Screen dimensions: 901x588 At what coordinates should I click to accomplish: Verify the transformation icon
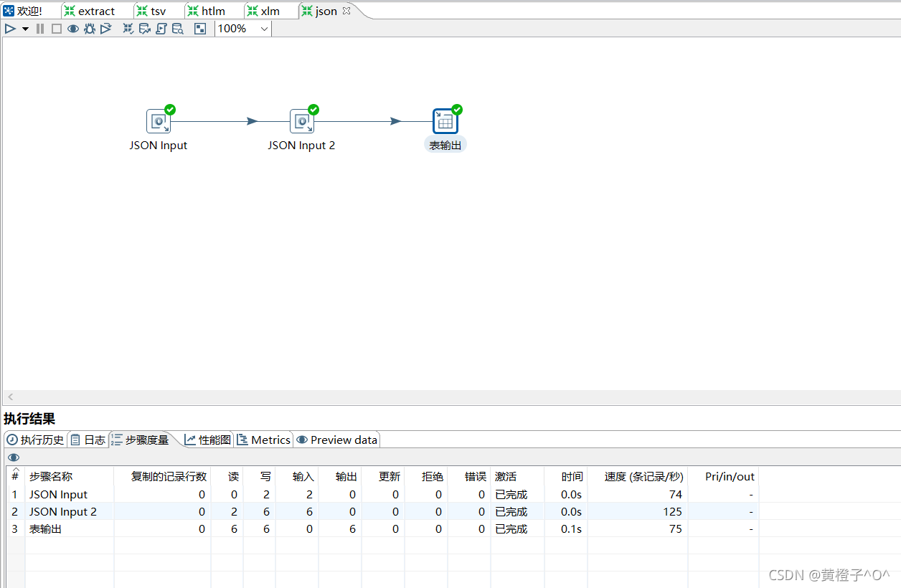(128, 29)
